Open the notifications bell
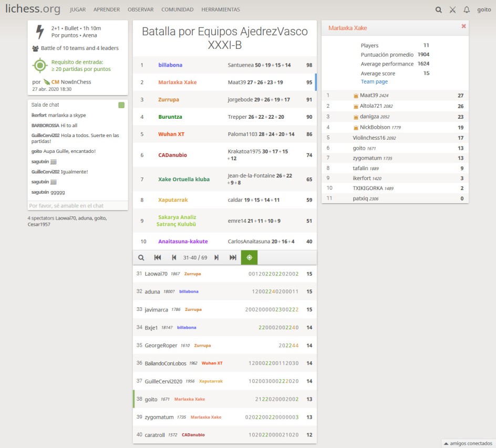 coord(467,9)
